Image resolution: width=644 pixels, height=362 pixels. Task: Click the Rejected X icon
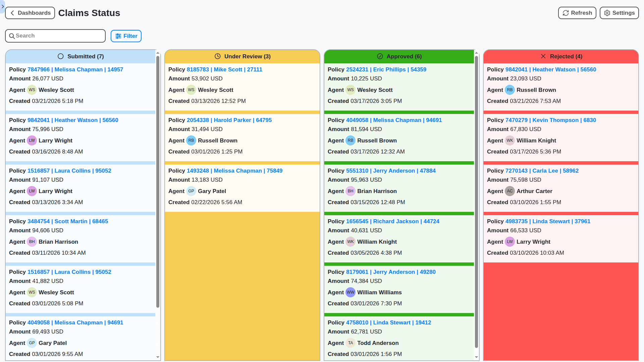(x=543, y=56)
